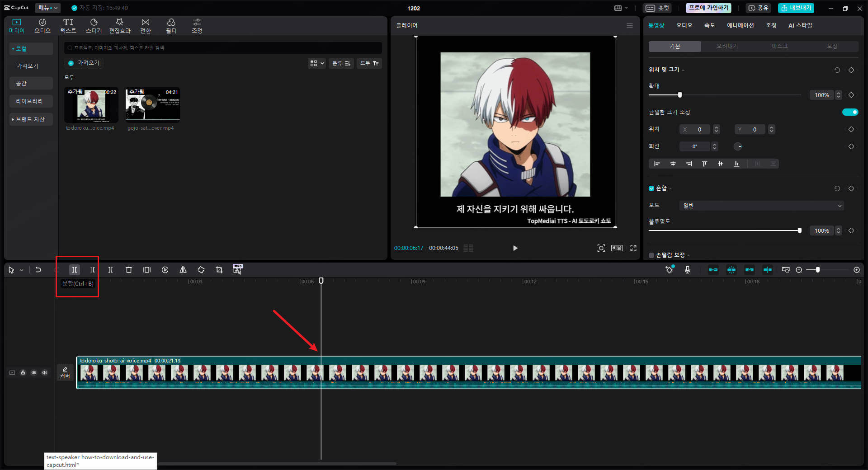Toggle auto snapping icon in timeline toolbar
868x470 pixels.
point(731,270)
